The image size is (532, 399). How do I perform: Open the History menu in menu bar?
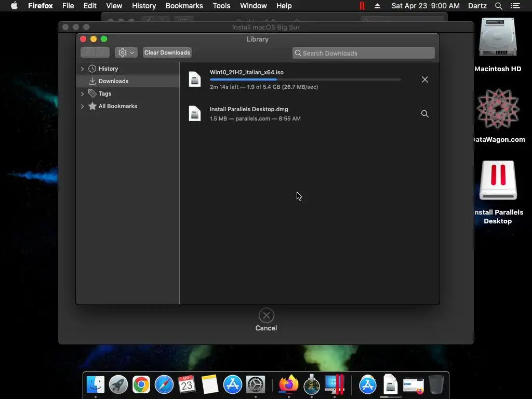click(x=144, y=6)
